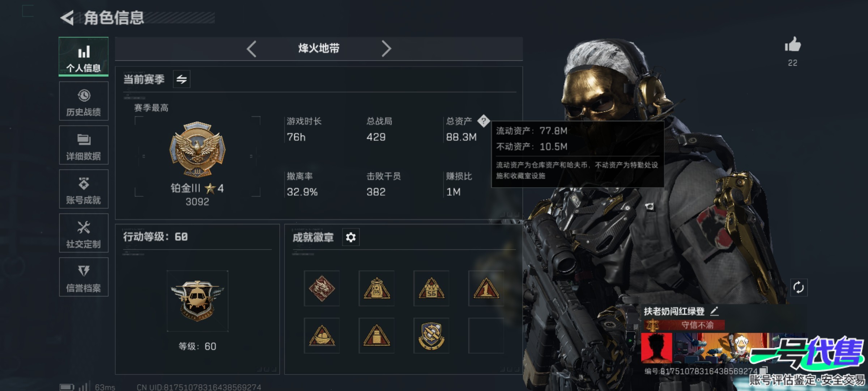Select the 账号成就 sidebar icon
Screen dimensions: 868x391
pyautogui.click(x=84, y=189)
